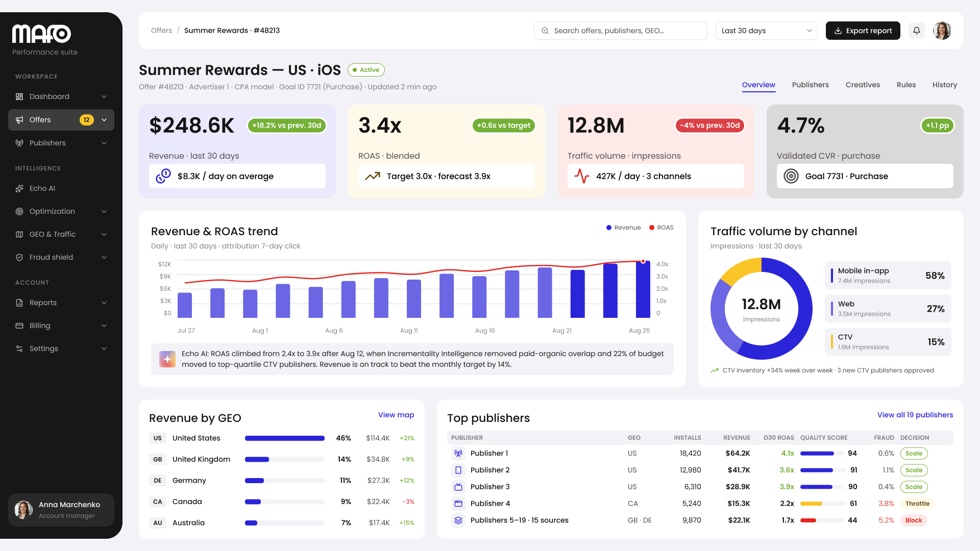Click the Publisher 3 TV icon
Image resolution: width=980 pixels, height=551 pixels.
pyautogui.click(x=458, y=487)
